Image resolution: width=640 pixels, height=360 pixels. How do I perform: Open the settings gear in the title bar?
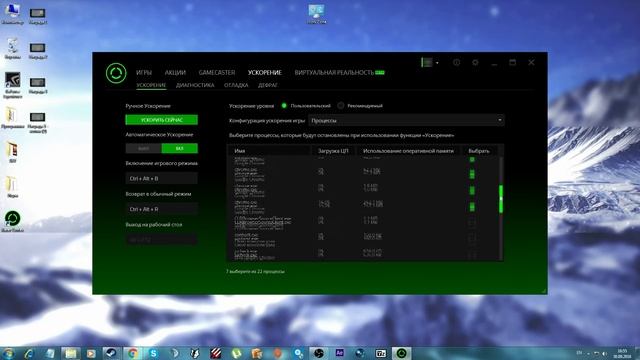tap(475, 62)
